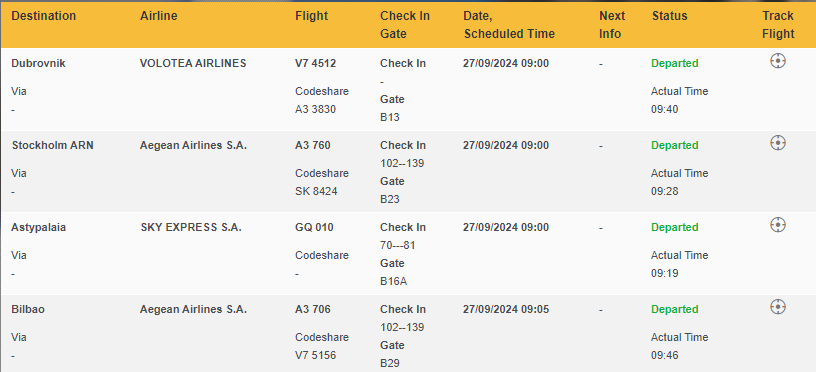Select flight number V7 4512
Image resolution: width=816 pixels, height=372 pixels.
coord(315,63)
